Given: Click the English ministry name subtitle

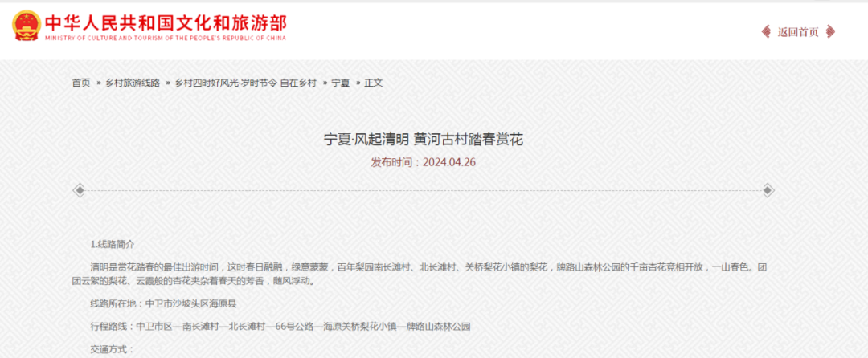Looking at the screenshot, I should pyautogui.click(x=166, y=38).
